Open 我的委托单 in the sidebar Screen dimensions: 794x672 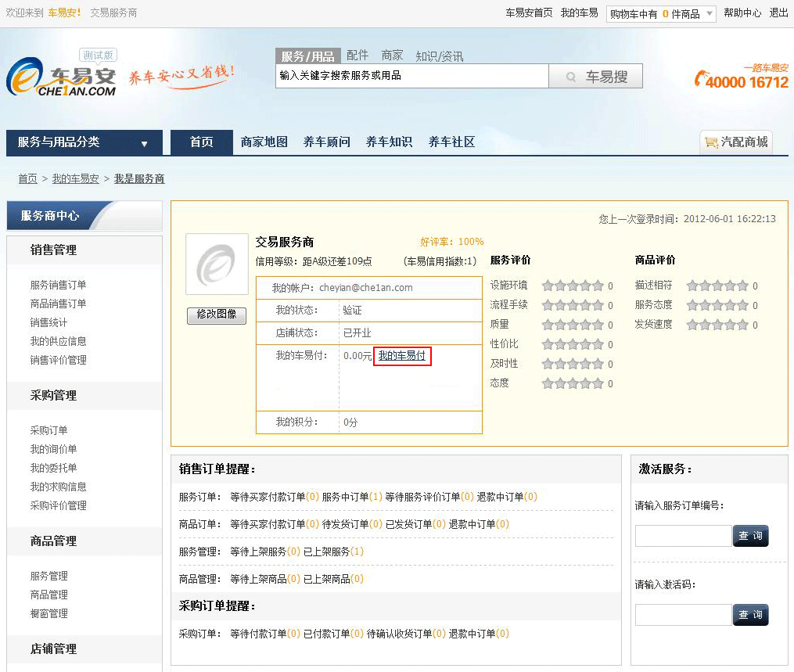pyautogui.click(x=54, y=468)
